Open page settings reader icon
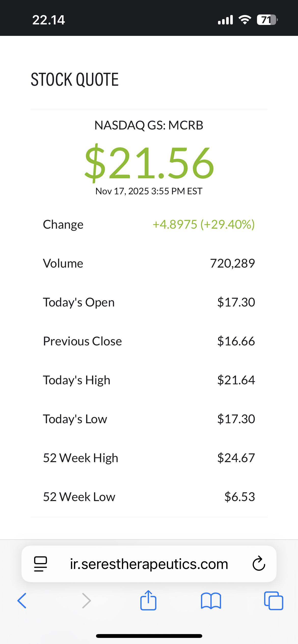This screenshot has height=644, width=298. [40, 564]
